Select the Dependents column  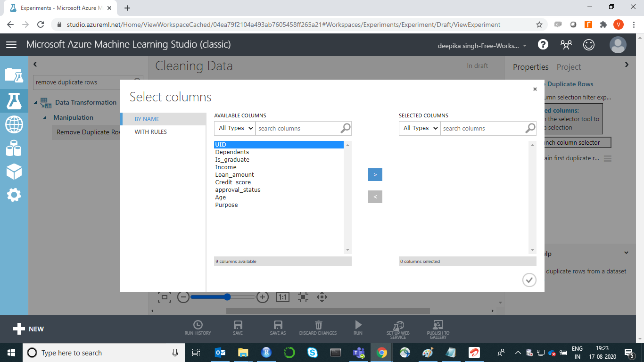click(279, 152)
